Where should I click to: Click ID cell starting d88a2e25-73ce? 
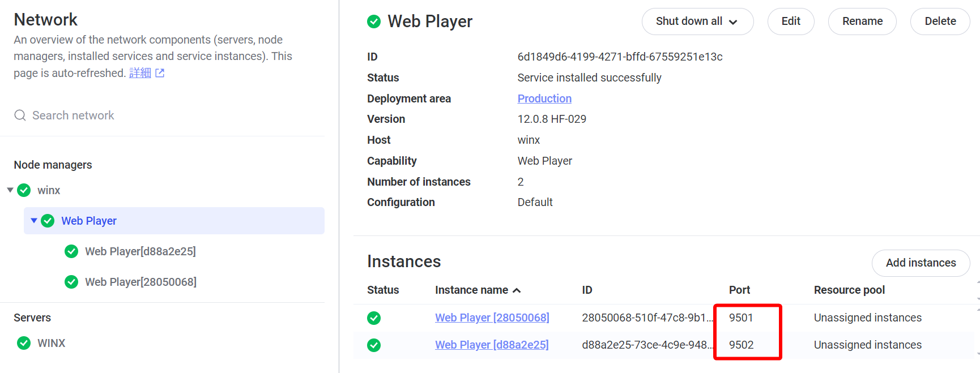pyautogui.click(x=647, y=345)
